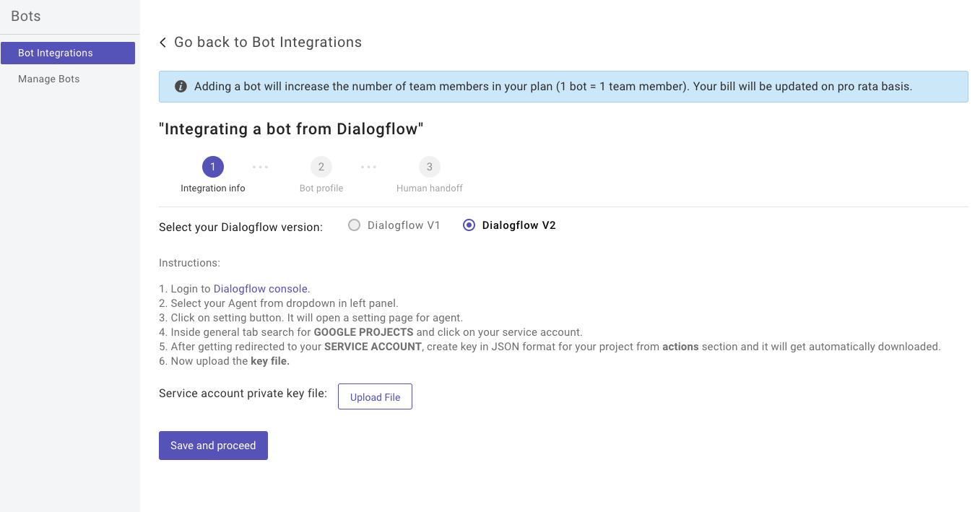Select the Dialogflow V1 radio button
Viewport: 980px width, 512px height.
tap(354, 225)
